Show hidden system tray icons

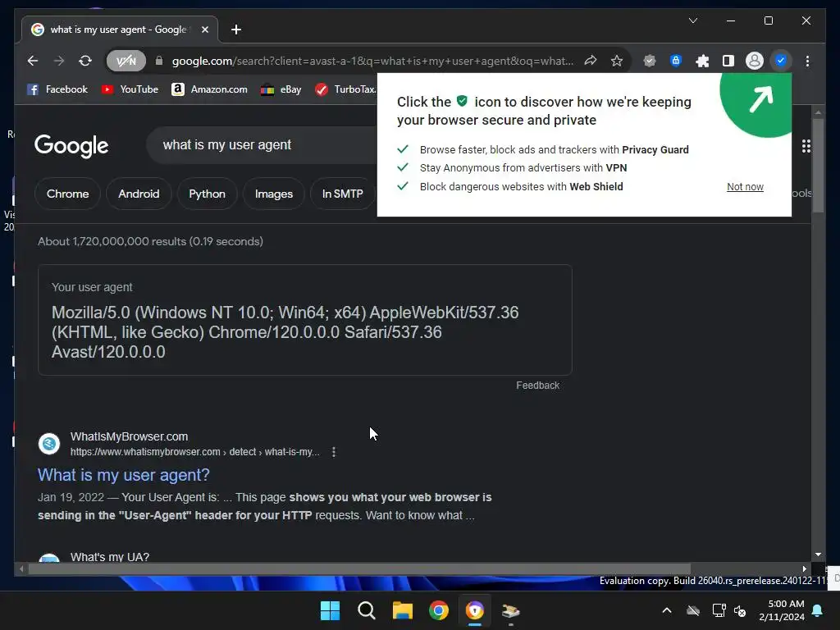(667, 610)
